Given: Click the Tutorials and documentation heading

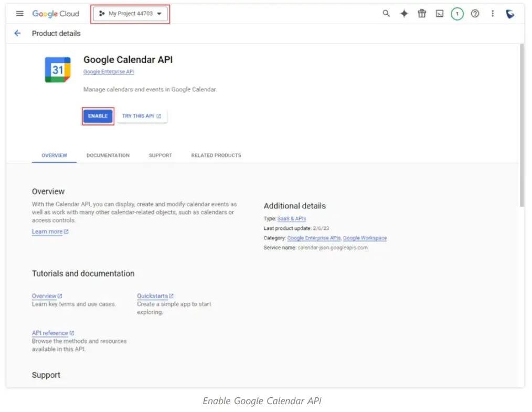Looking at the screenshot, I should click(83, 273).
